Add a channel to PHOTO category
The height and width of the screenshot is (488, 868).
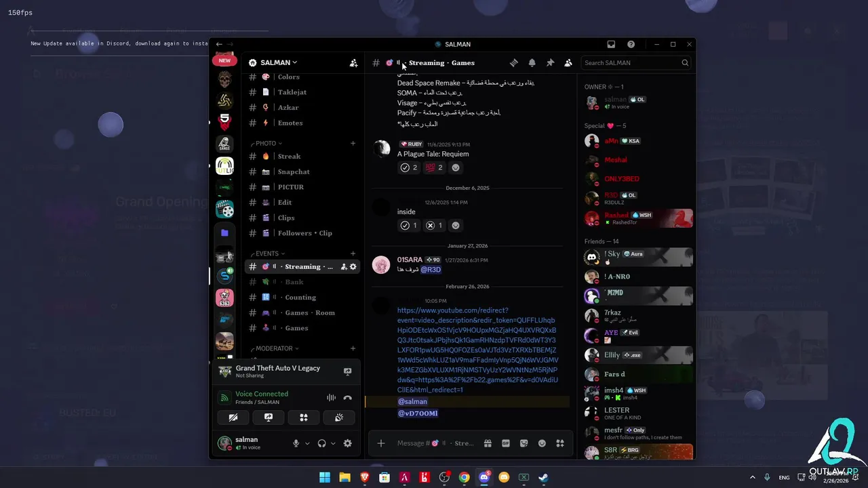tap(353, 143)
